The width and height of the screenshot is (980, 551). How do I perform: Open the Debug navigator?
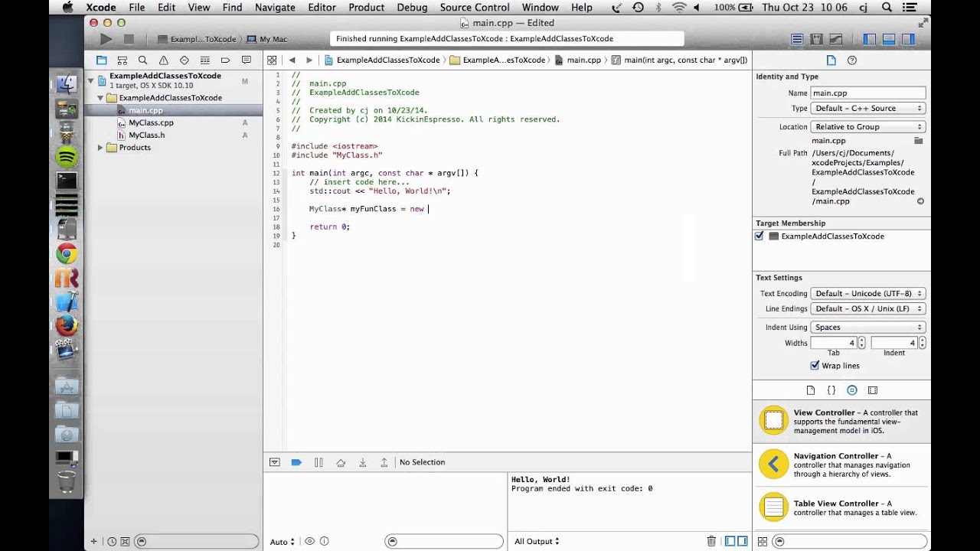204,60
